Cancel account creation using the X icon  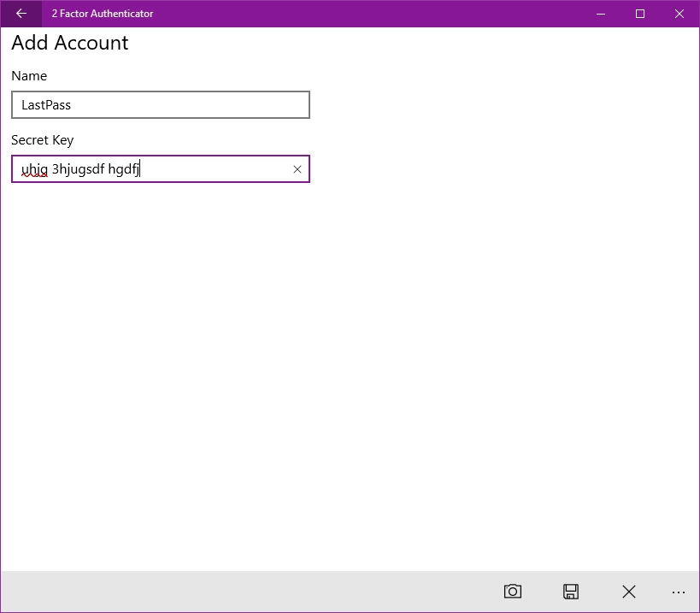click(628, 591)
